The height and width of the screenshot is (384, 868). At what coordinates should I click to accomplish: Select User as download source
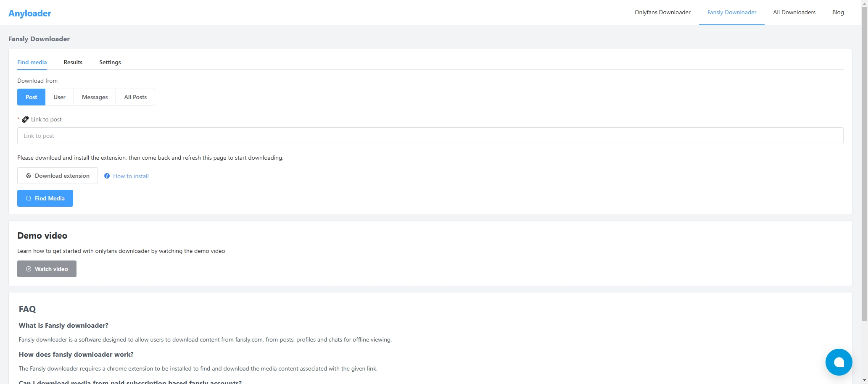[x=59, y=97]
